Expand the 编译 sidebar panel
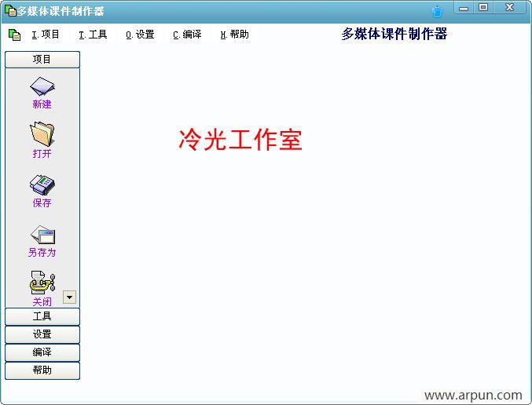This screenshot has width=532, height=405. [42, 352]
